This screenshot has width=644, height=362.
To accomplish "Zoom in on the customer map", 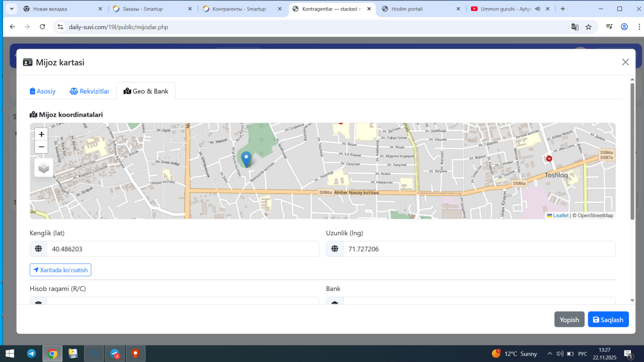I will point(41,134).
